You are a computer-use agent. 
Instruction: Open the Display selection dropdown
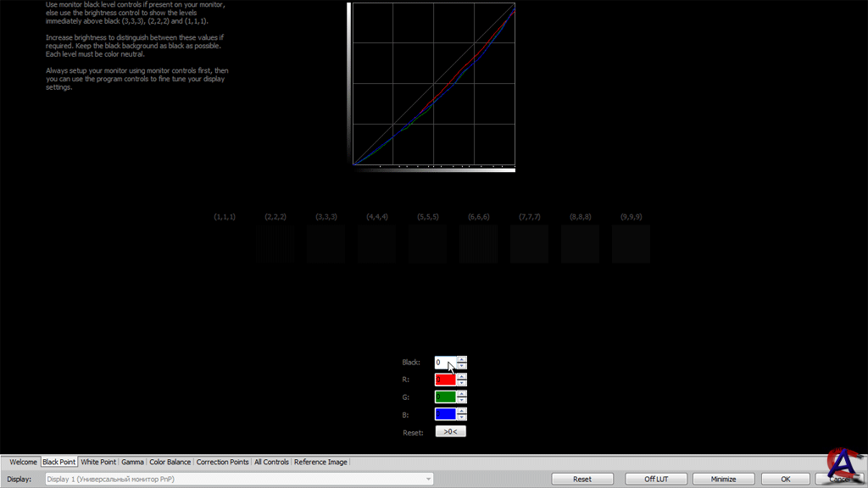(x=238, y=479)
